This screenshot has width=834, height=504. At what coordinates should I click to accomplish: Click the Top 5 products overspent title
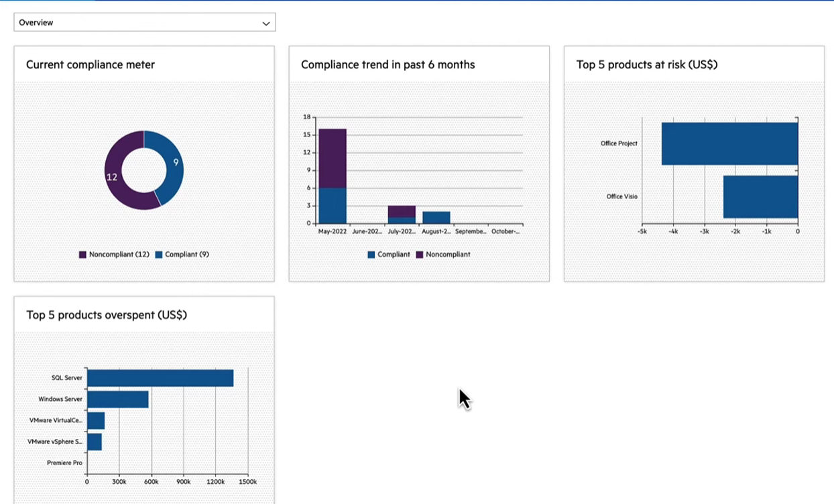(x=107, y=315)
